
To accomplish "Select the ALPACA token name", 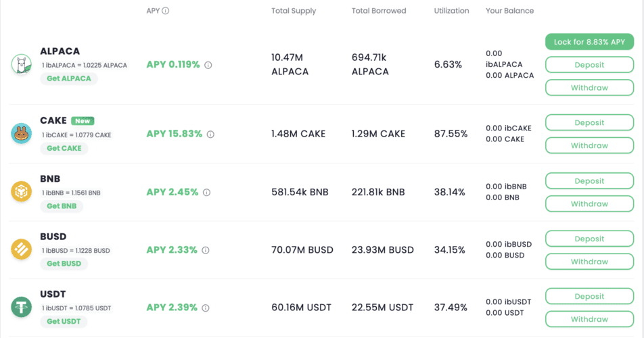I will coord(60,51).
